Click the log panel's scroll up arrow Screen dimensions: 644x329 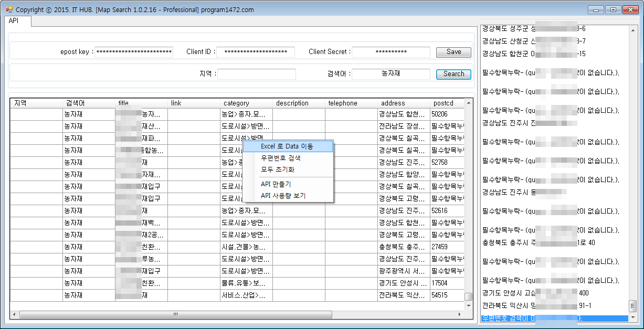[x=632, y=29]
